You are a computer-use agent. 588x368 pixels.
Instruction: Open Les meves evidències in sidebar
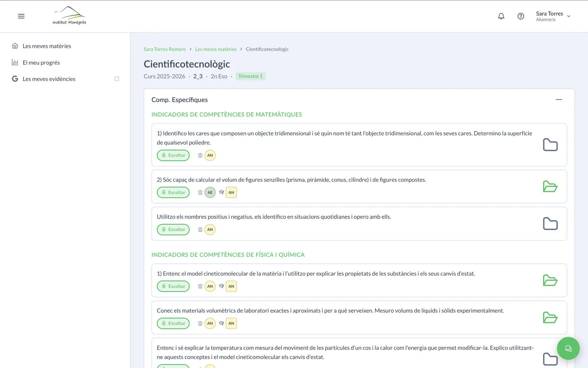click(x=49, y=79)
